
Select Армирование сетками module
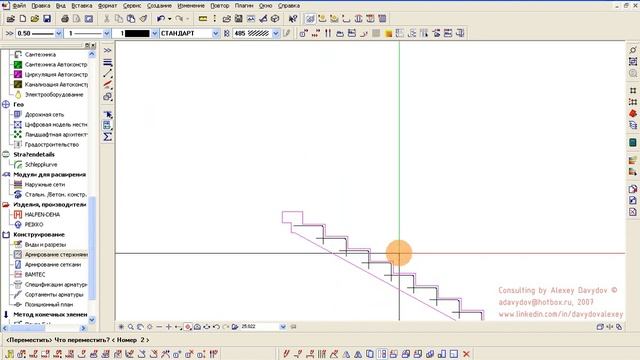pos(47,264)
